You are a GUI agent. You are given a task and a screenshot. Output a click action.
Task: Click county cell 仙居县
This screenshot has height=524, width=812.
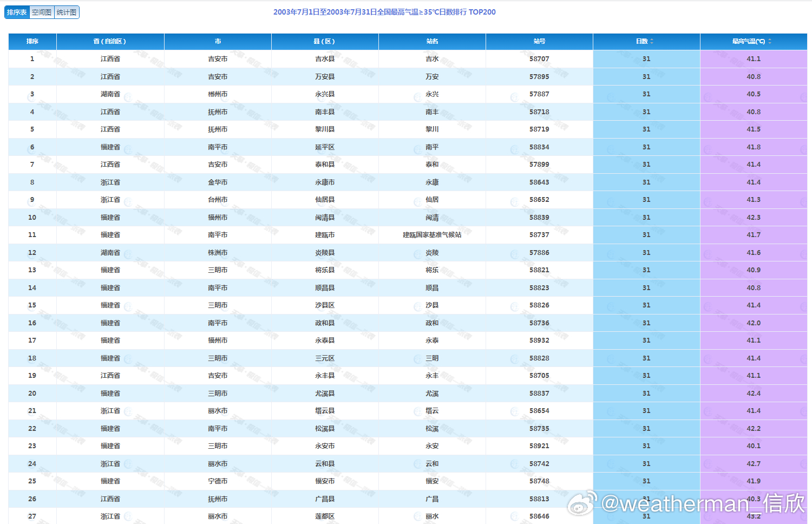pos(325,200)
